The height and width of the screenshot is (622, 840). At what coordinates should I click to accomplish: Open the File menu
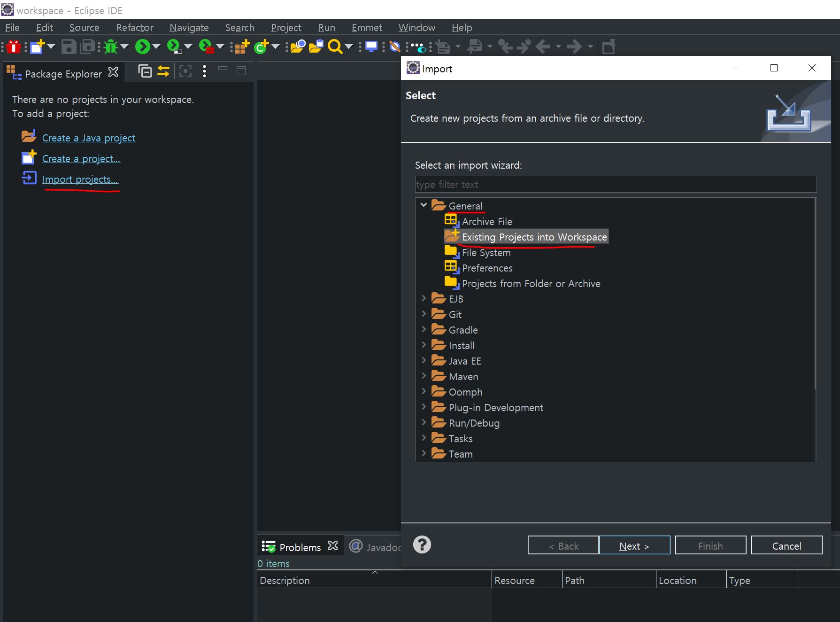12,27
